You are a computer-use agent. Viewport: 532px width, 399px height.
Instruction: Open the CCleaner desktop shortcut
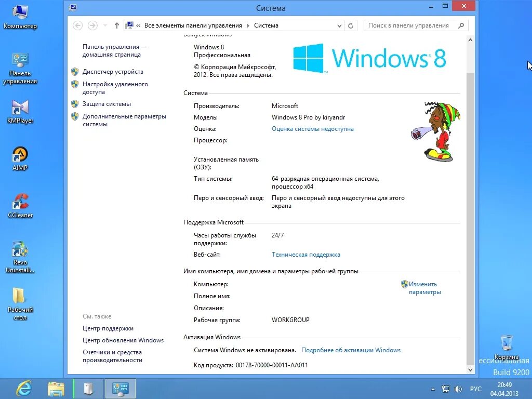pyautogui.click(x=20, y=206)
